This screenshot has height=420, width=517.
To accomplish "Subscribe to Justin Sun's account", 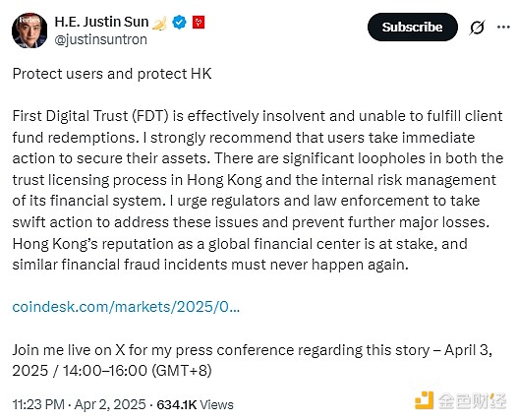I will click(413, 28).
